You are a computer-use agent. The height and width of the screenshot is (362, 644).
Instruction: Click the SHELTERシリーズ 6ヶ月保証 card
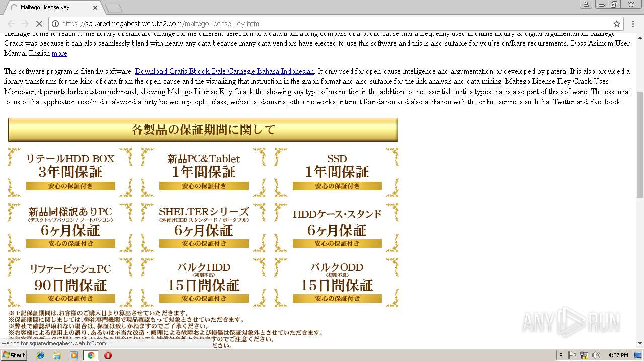click(x=204, y=227)
